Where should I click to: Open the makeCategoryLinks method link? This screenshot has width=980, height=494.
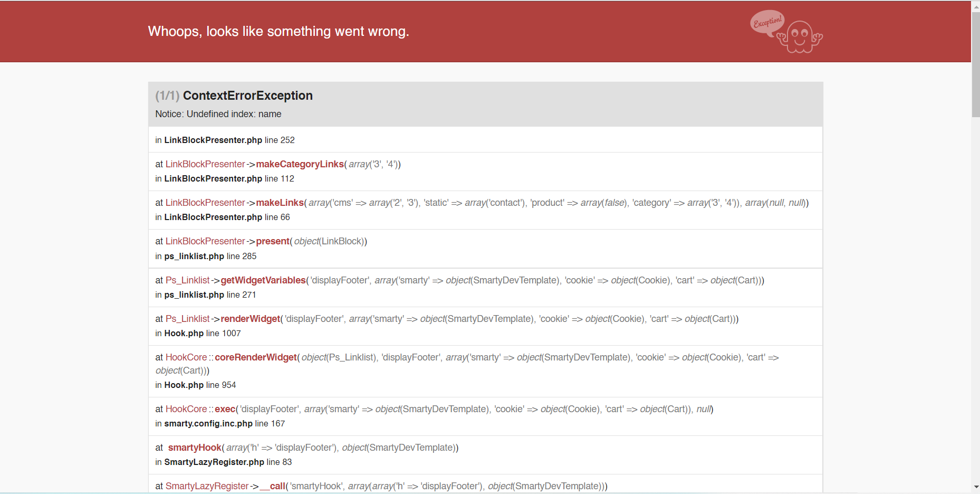pyautogui.click(x=300, y=164)
